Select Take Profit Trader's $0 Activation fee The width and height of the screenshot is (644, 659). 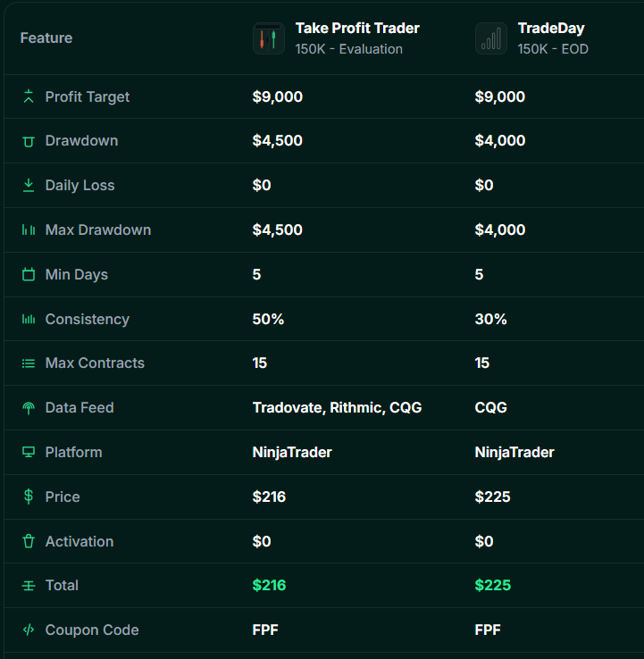click(x=262, y=541)
